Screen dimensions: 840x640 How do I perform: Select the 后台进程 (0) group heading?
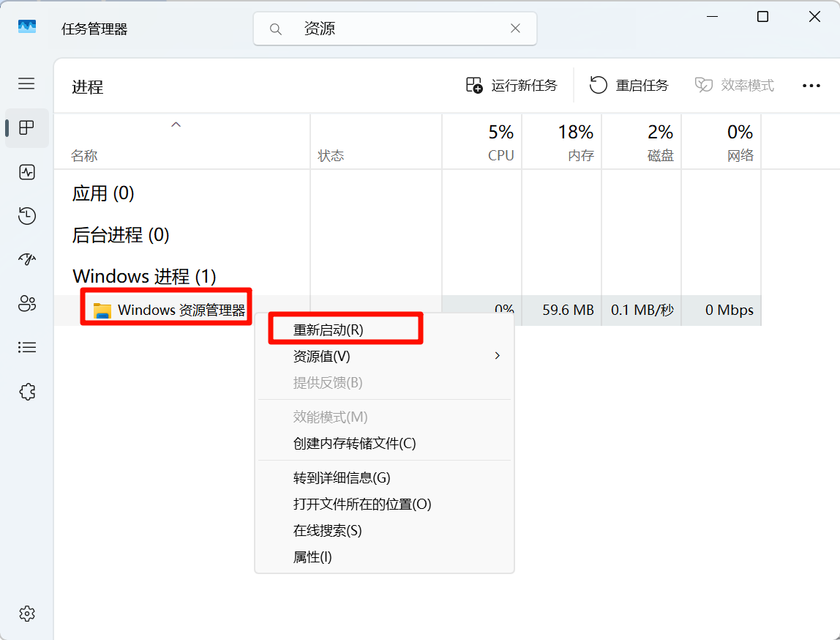coord(121,235)
